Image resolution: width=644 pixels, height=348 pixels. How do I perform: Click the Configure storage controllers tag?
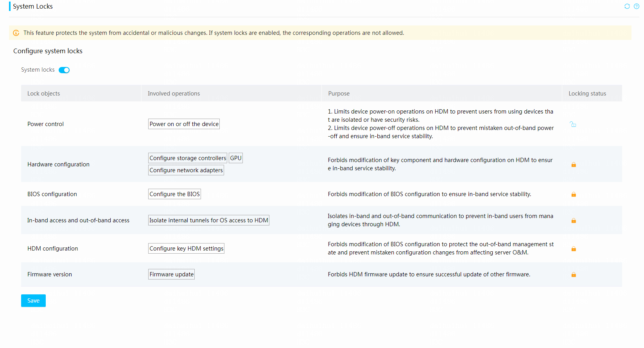[x=188, y=158]
